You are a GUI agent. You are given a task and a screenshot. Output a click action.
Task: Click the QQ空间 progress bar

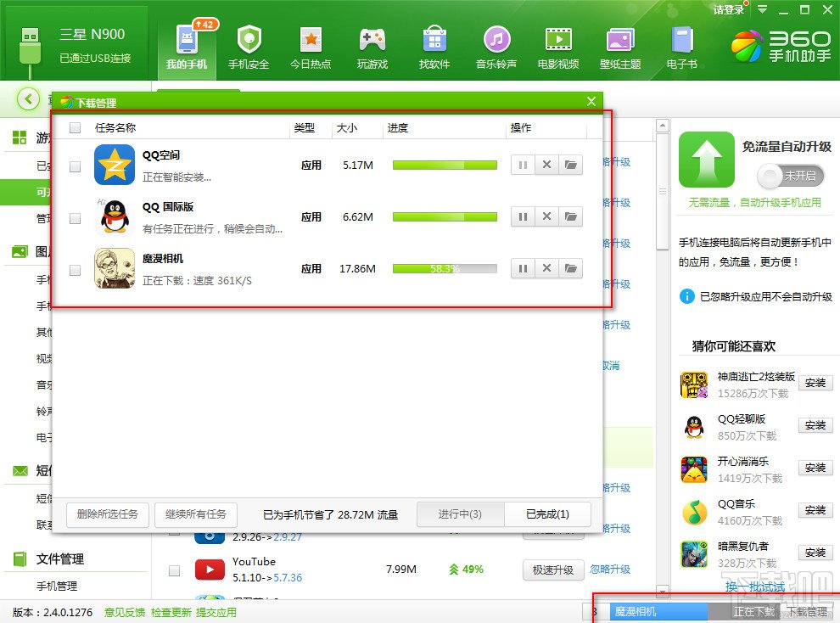coord(445,165)
